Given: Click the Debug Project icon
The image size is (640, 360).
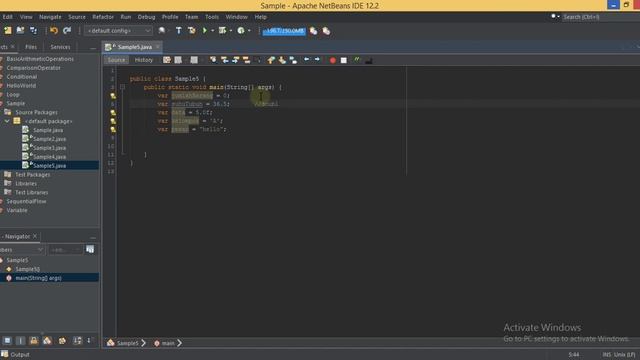Looking at the screenshot, I should click(x=222, y=31).
